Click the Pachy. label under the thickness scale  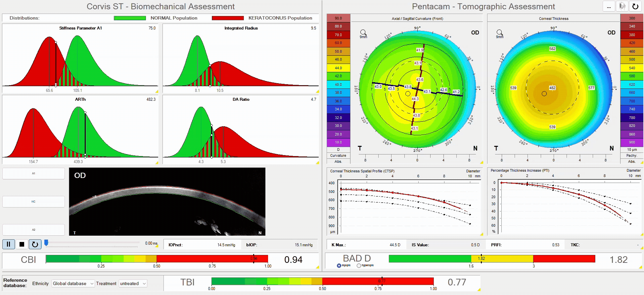632,155
